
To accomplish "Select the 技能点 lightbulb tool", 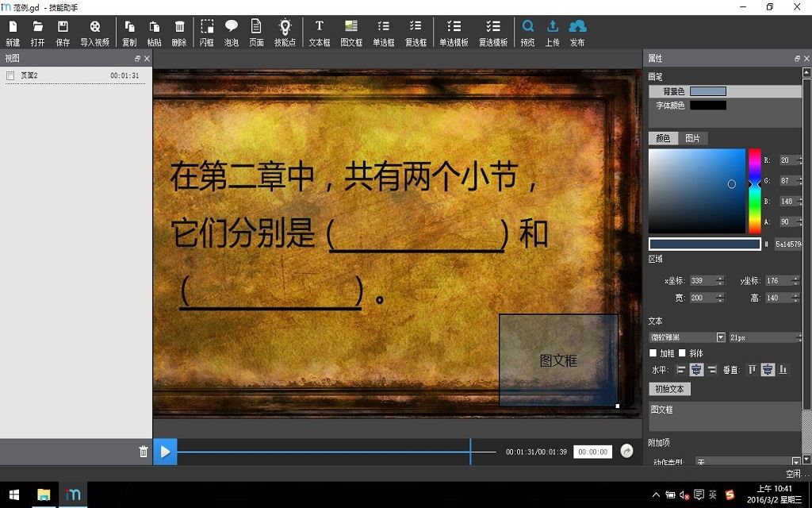I will (x=285, y=33).
